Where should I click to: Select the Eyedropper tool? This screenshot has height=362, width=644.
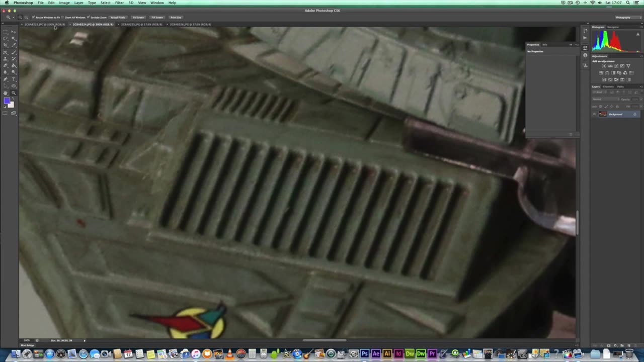point(14,45)
